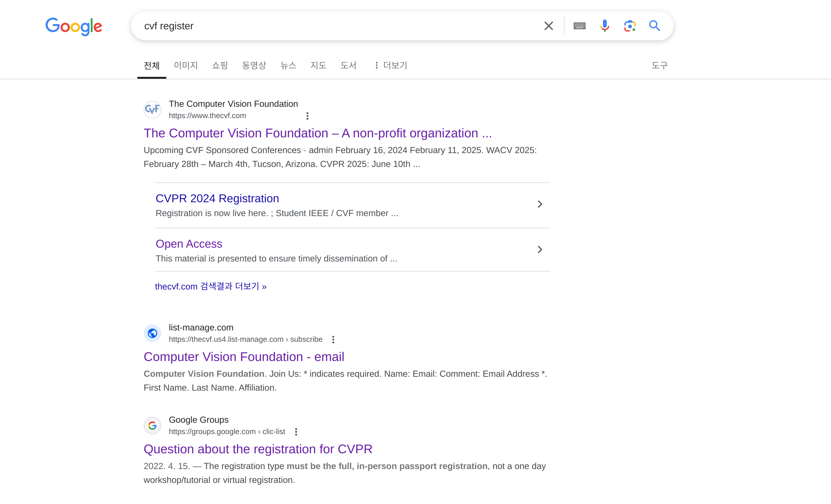Click the list-manage.com site name
Image resolution: width=831 pixels, height=504 pixels.
point(201,328)
